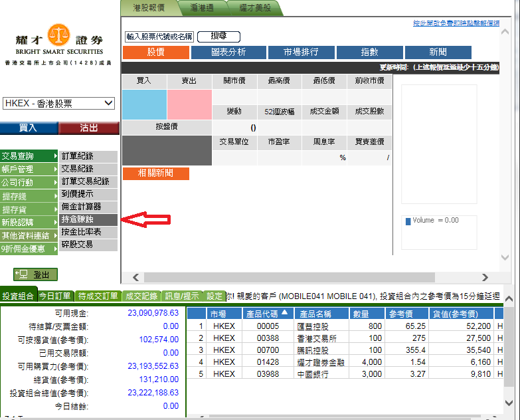Expand the 提存錢 menu
Screen dimensions: 520x420
click(x=29, y=196)
